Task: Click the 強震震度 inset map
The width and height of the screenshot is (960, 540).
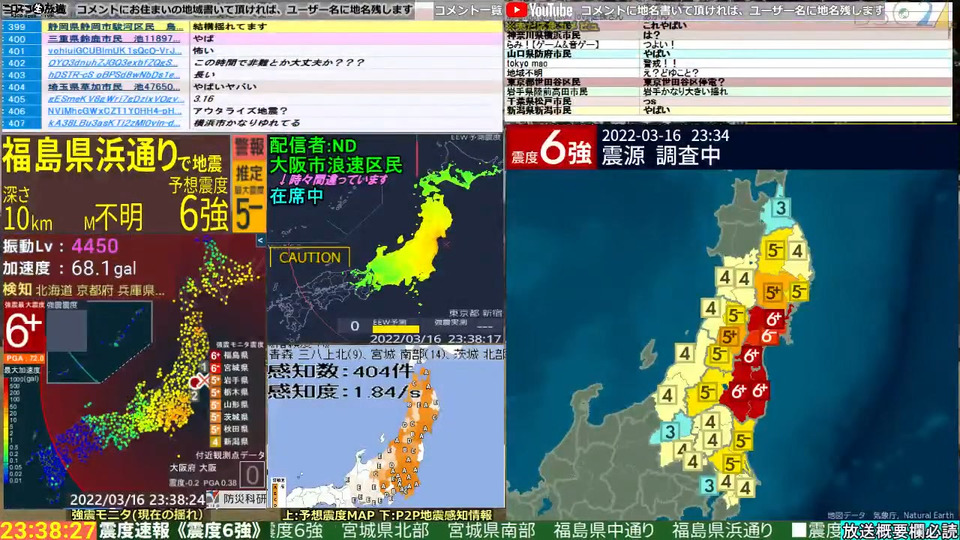Action: pyautogui.click(x=99, y=340)
